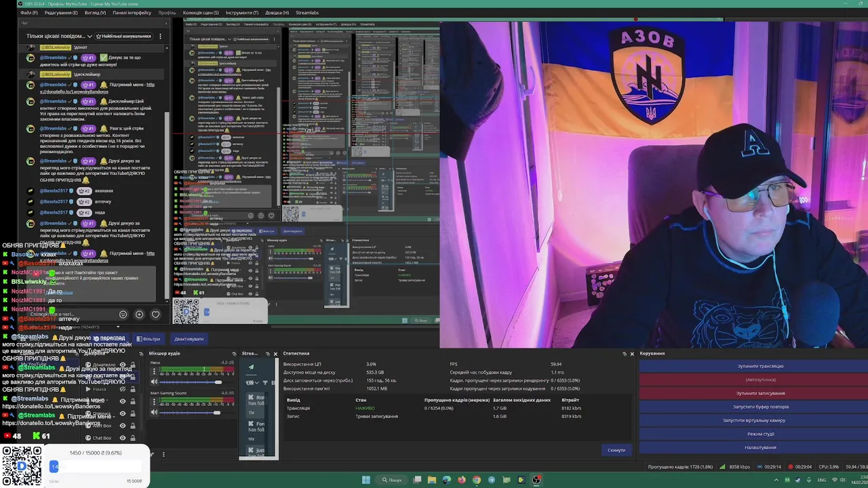Open the chat dock three-dot options menu

tap(160, 36)
